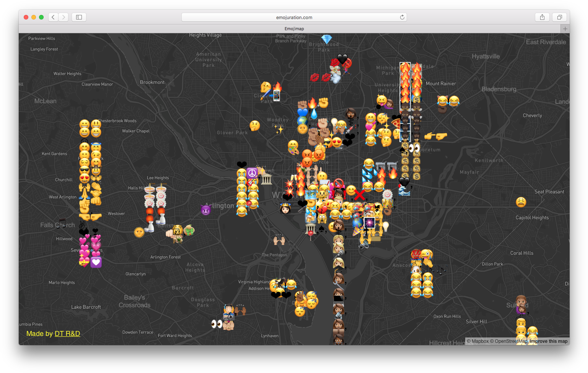This screenshot has width=588, height=373.
Task: Click the blue diamond emoji near Brightwood Park
Action: (x=326, y=39)
